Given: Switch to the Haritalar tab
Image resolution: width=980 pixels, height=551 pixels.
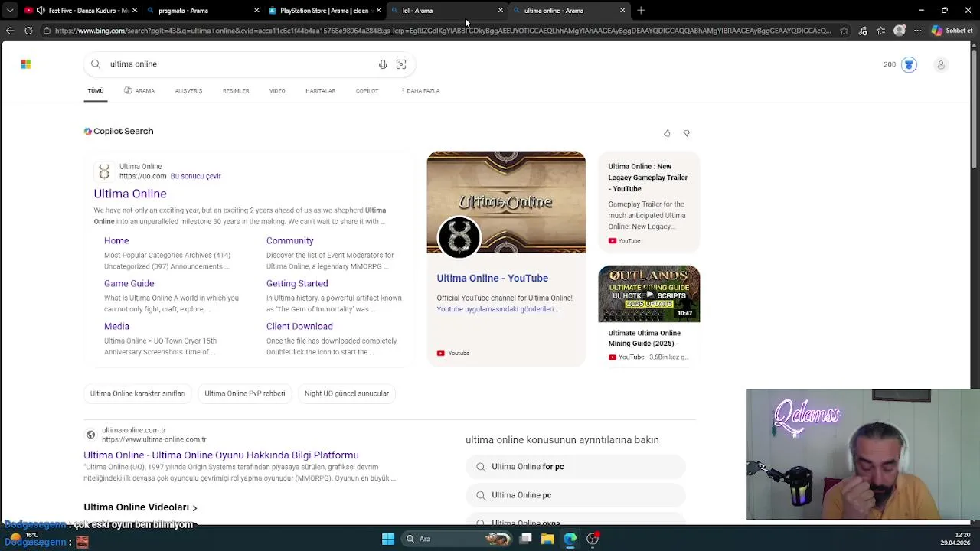Looking at the screenshot, I should (x=320, y=90).
